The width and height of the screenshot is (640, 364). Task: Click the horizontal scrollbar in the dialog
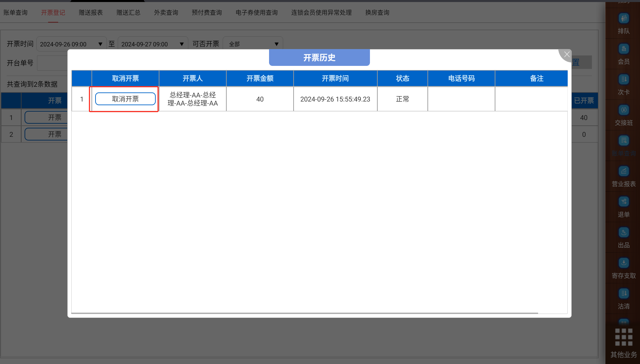(x=305, y=313)
